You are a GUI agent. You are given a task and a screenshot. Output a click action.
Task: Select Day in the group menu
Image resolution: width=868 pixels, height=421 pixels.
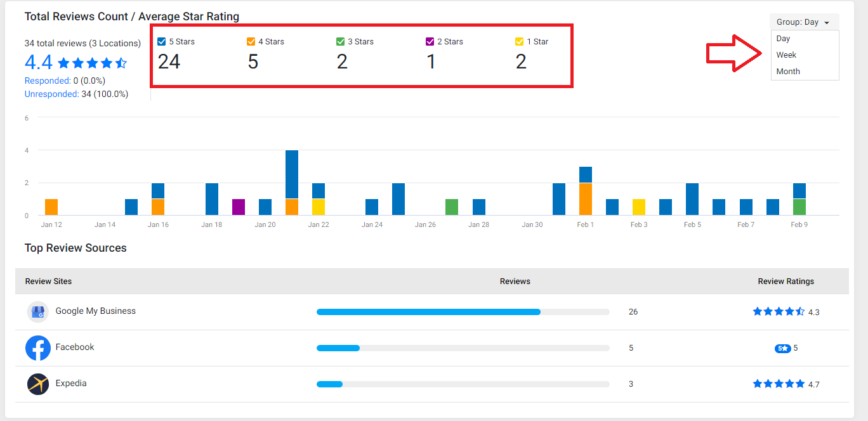coord(805,39)
